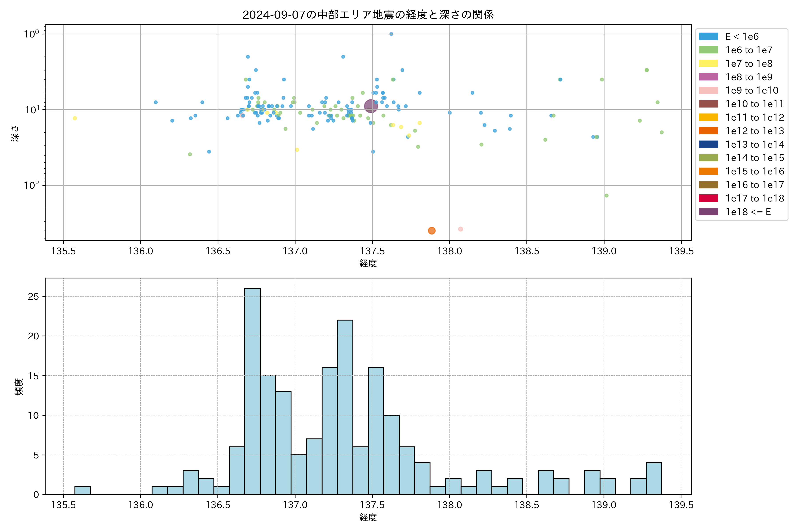
Task: Click the pink point near longitude 138.0
Action: [460, 229]
